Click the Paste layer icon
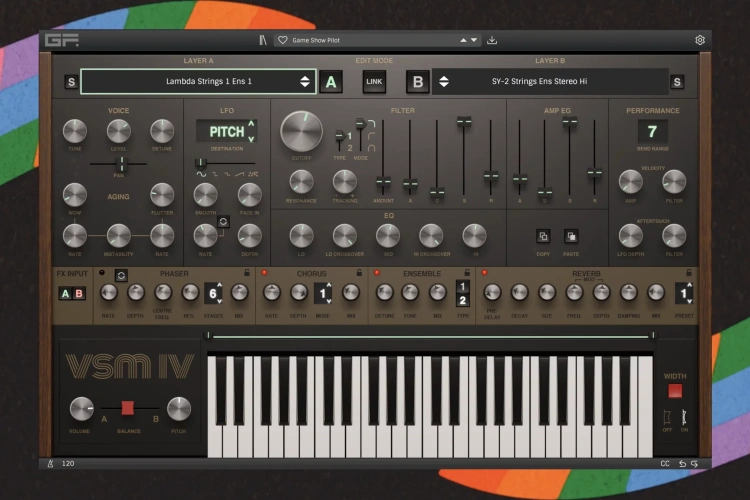The image size is (750, 500). (571, 236)
